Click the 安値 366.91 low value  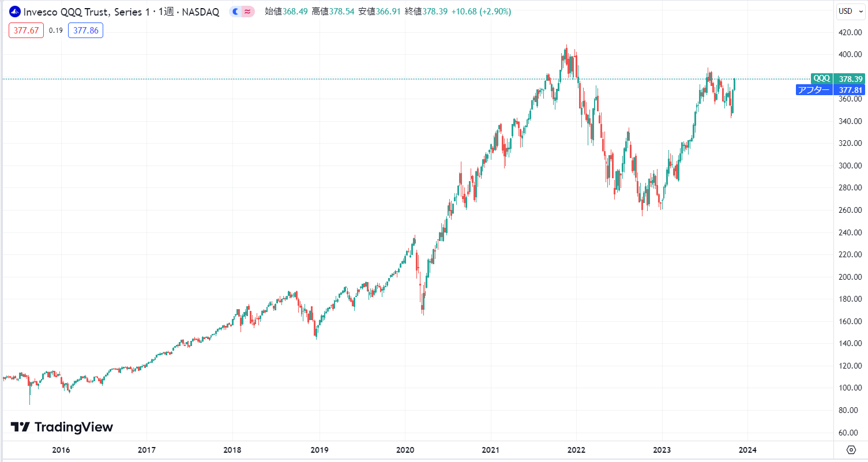point(380,12)
